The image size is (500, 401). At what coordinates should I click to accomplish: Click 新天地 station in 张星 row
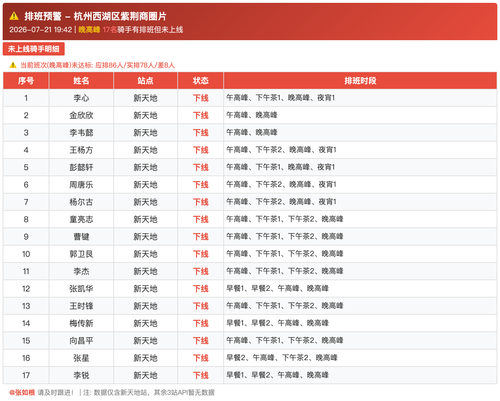click(145, 358)
